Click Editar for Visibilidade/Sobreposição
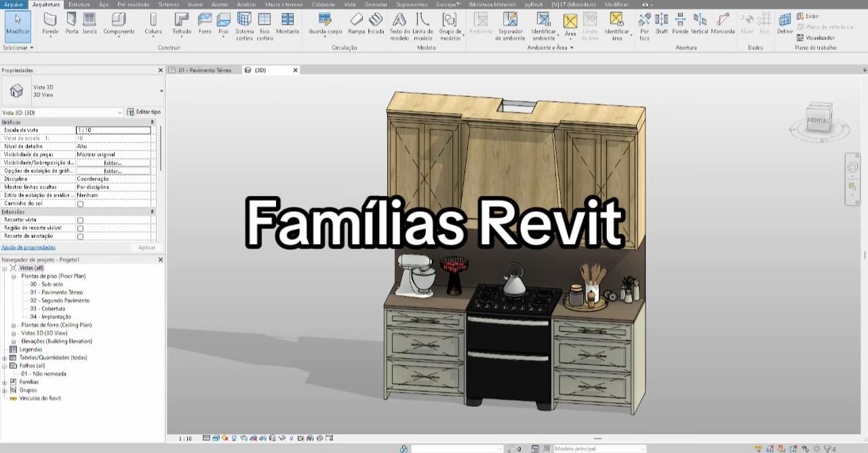 pos(113,163)
